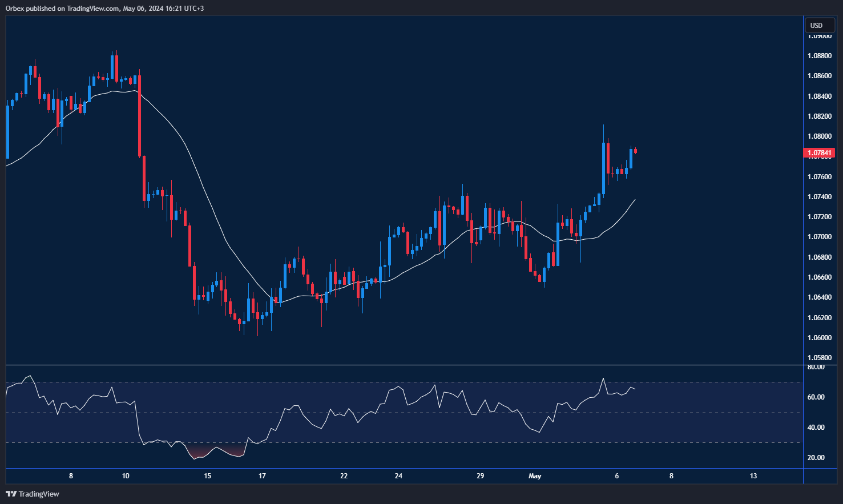Click the pane divider above the RSI panel
This screenshot has height=504, width=843.
(400, 365)
